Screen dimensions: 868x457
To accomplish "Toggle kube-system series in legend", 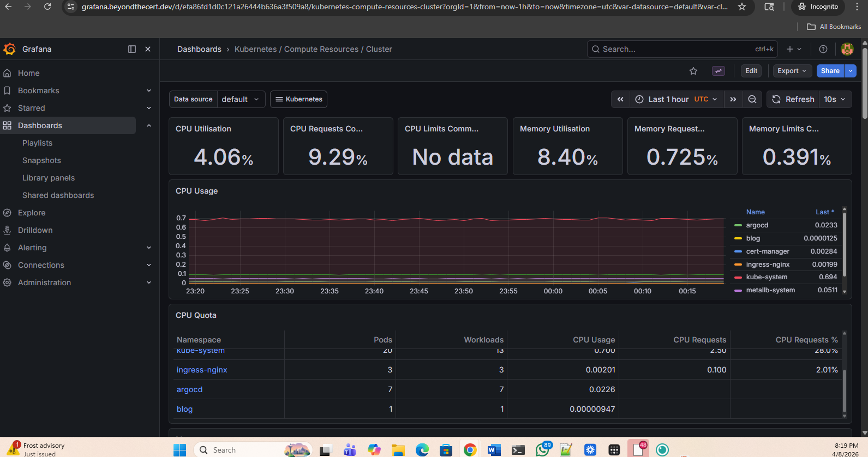I will pos(767,277).
